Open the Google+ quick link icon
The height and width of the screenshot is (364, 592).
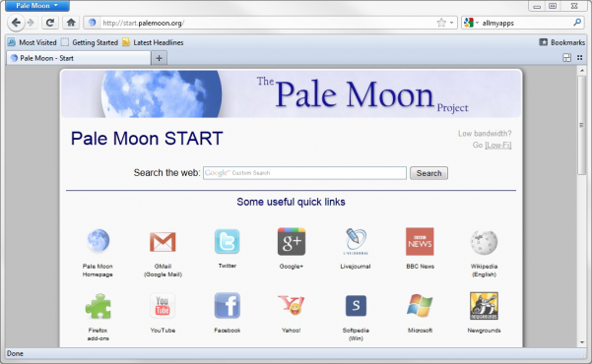(292, 241)
